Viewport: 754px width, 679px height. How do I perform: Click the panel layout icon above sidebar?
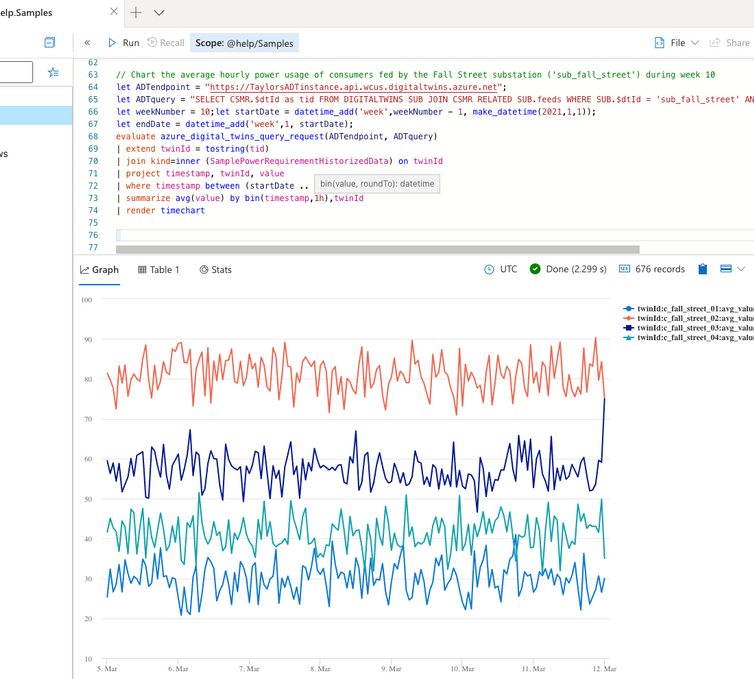(x=49, y=43)
